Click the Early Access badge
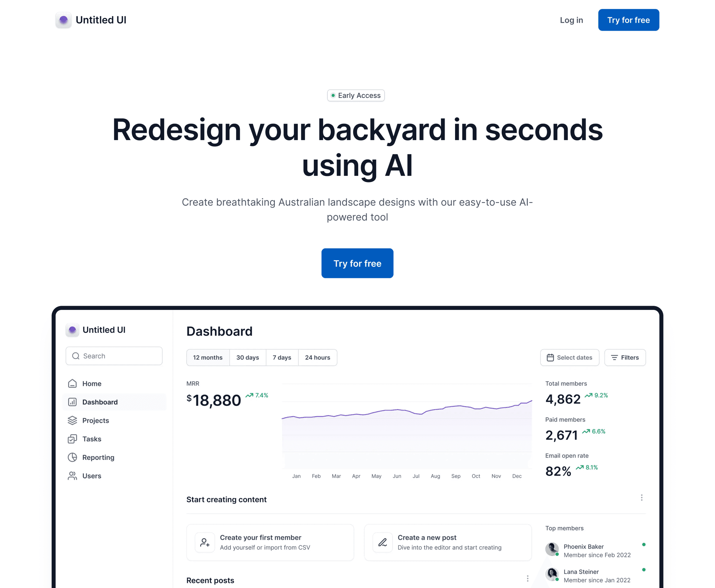Screen dimensions: 715x588 (x=356, y=95)
